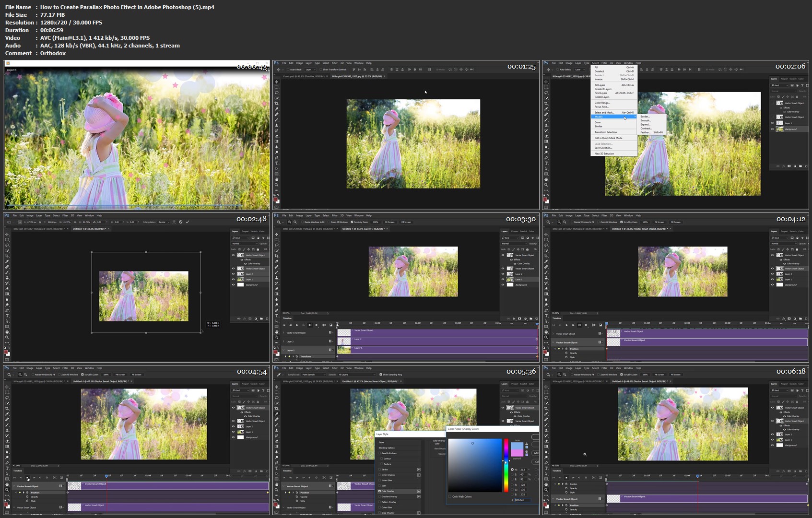Open the Layer dropdown in 00:01:25 options bar
The width and height of the screenshot is (812, 518).
click(x=310, y=70)
